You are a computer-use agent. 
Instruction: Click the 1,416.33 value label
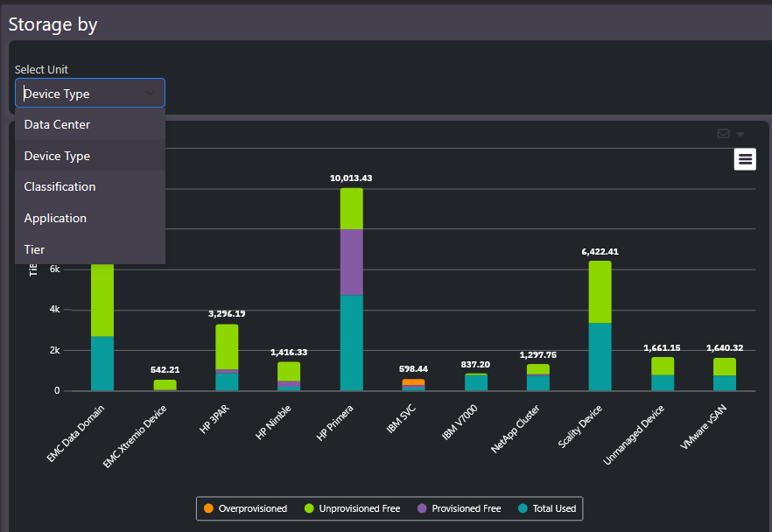pos(289,353)
